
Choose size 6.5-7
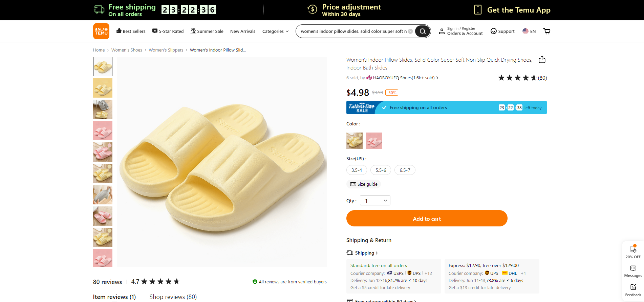[405, 170]
